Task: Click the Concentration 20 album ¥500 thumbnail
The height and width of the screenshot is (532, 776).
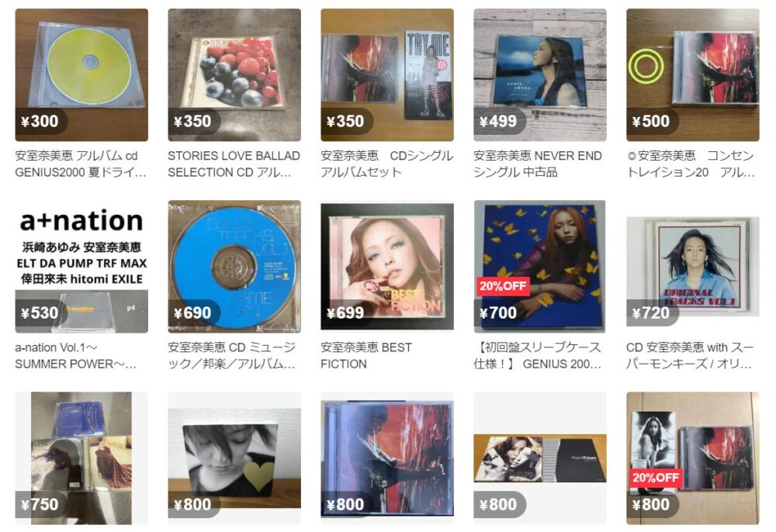Action: [693, 74]
